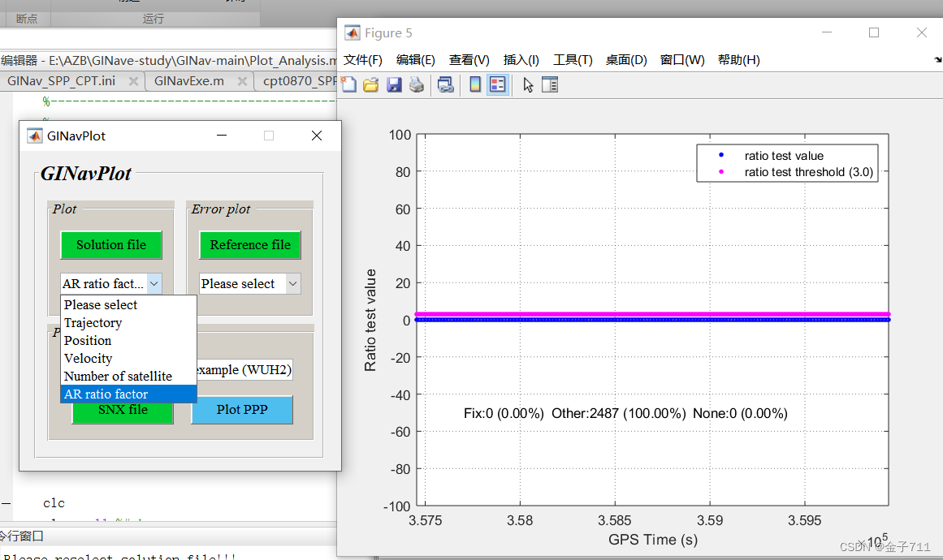The width and height of the screenshot is (943, 560).
Task: Select the Edit Plot arrow tool
Action: [528, 84]
